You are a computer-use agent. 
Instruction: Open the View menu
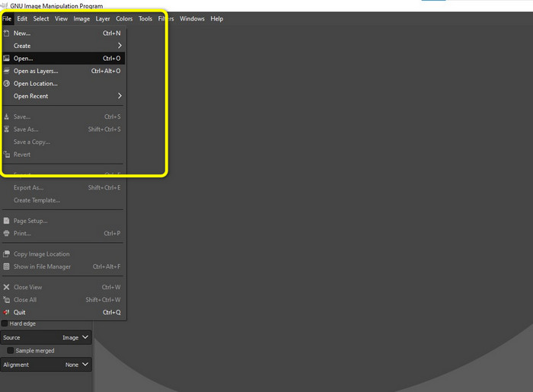[x=61, y=19]
